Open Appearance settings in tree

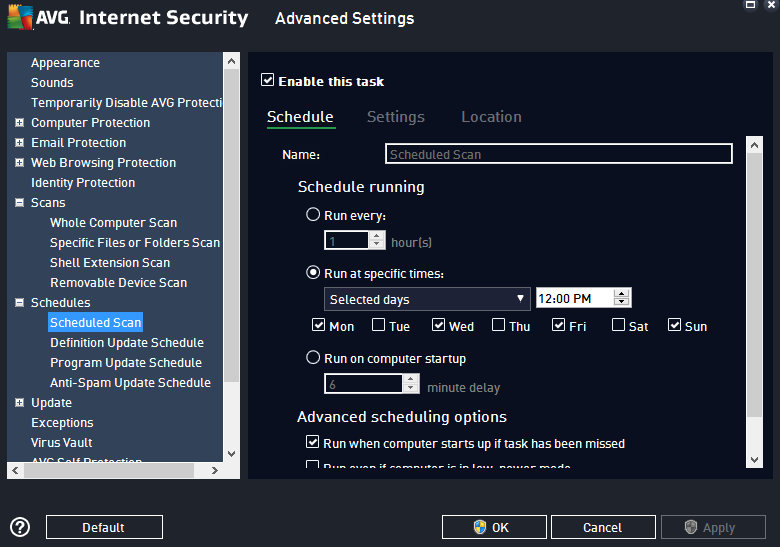coord(65,63)
